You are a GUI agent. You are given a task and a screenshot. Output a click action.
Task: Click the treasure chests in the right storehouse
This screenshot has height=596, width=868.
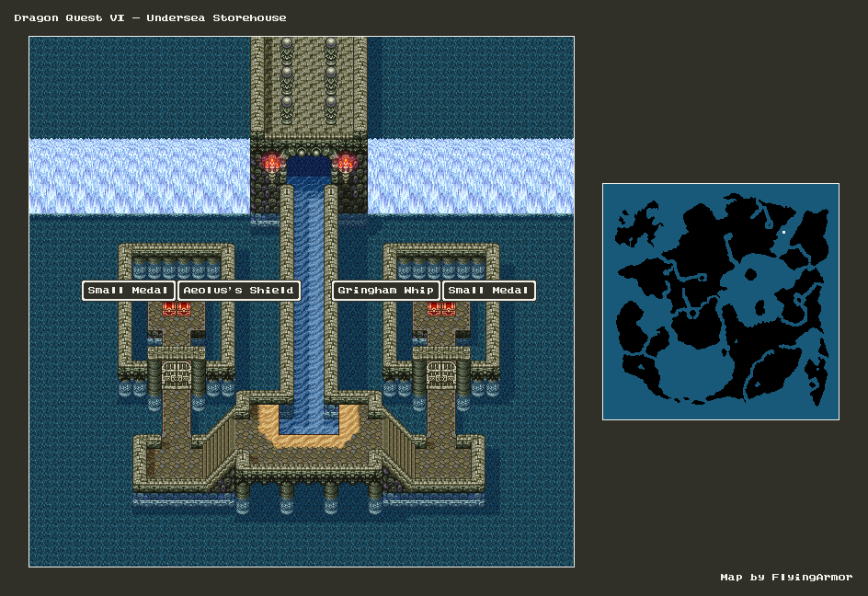click(x=441, y=309)
